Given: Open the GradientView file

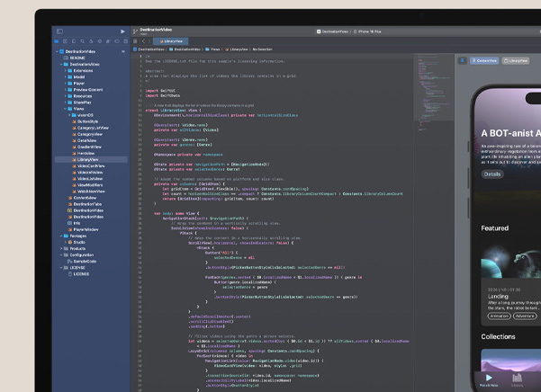Looking at the screenshot, I should tap(86, 147).
